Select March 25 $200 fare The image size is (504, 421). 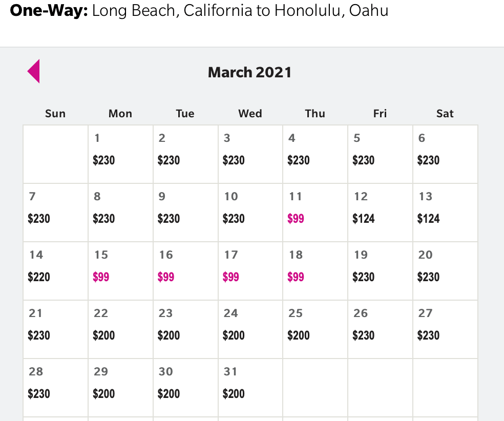(315, 329)
